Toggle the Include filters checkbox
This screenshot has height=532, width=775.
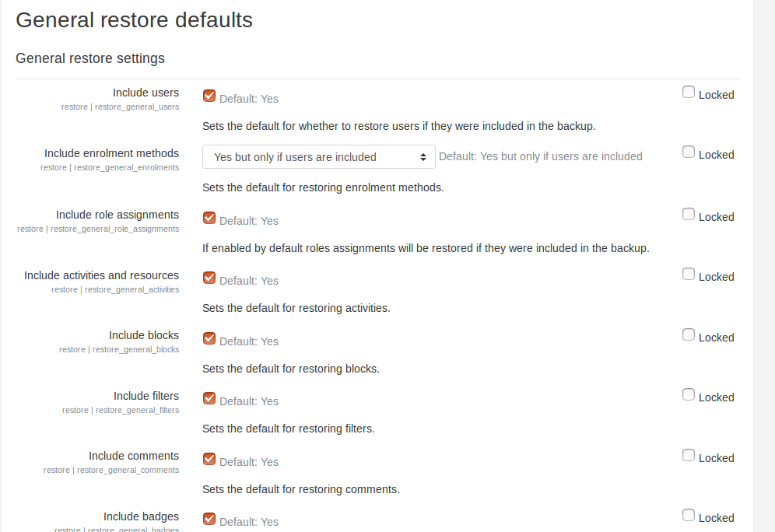click(209, 398)
